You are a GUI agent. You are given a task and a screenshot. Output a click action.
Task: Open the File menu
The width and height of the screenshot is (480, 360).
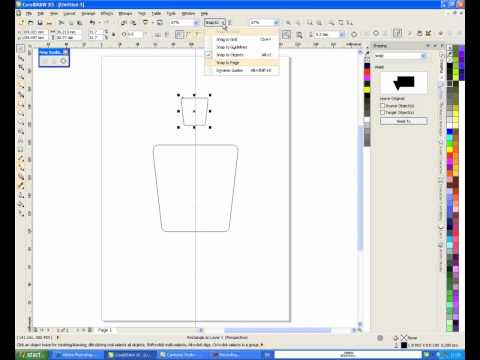click(29, 13)
